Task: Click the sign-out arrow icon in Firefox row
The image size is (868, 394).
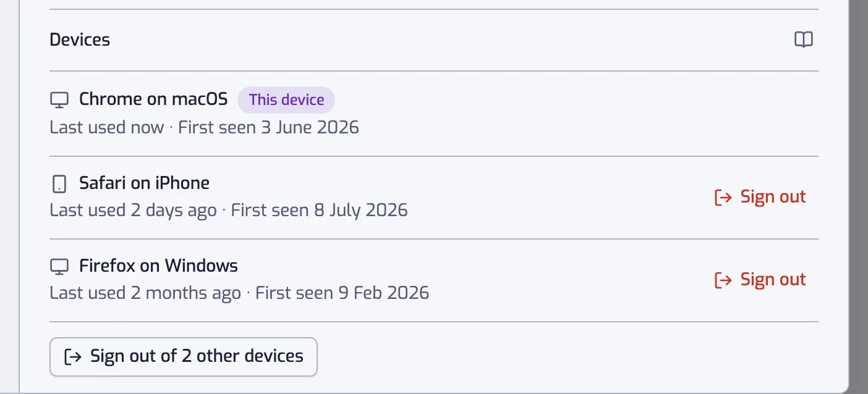Action: (x=723, y=280)
